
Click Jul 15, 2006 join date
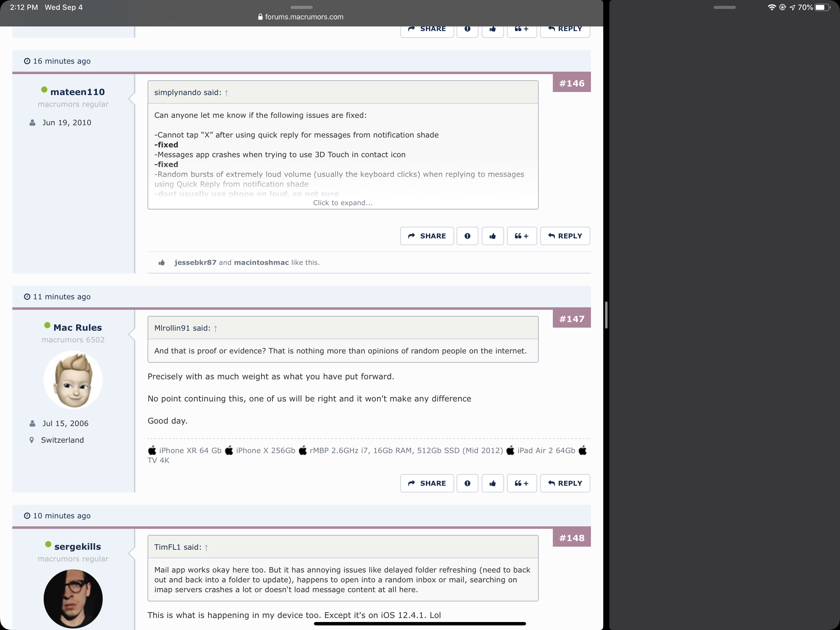[65, 424]
